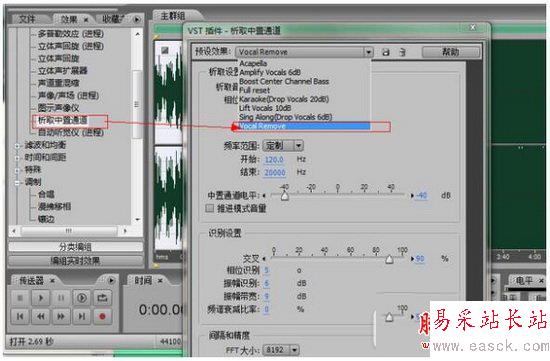Viewport: 550px width, 361px height.
Task: Click right arrow of the 交叉 slider
Action: tap(412, 259)
